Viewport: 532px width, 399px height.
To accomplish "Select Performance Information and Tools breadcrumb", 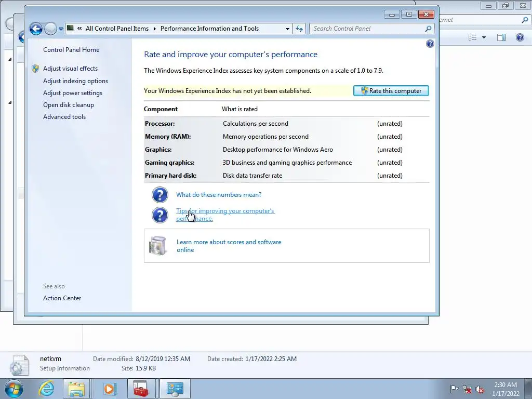I will [209, 29].
